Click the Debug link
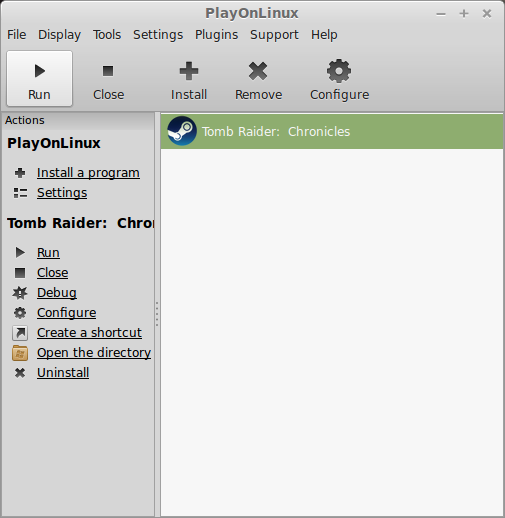 [x=57, y=293]
